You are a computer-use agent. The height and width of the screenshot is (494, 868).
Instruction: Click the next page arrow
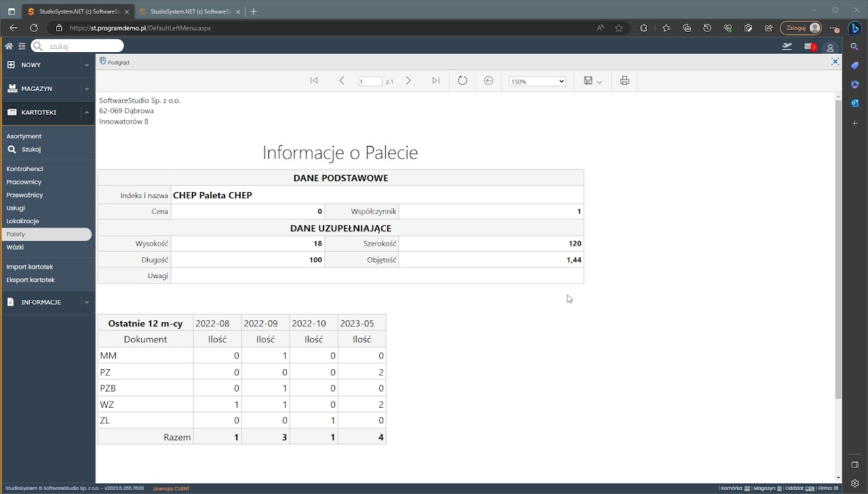pos(408,81)
